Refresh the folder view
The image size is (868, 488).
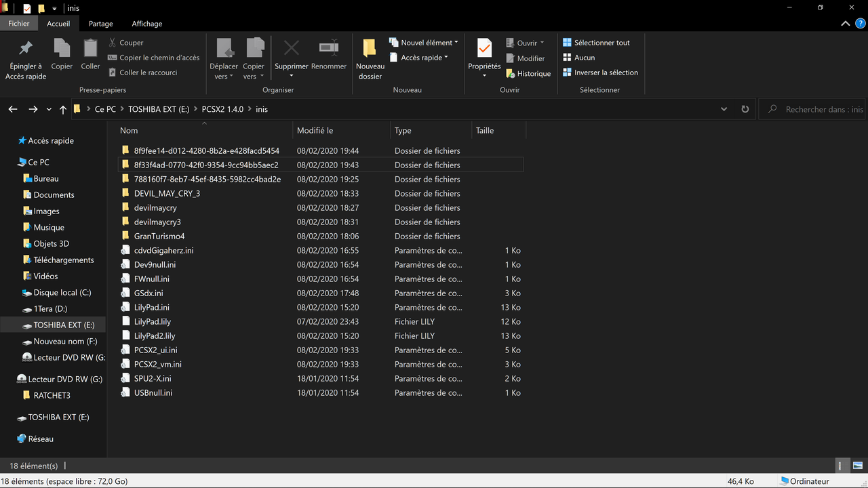[745, 109]
